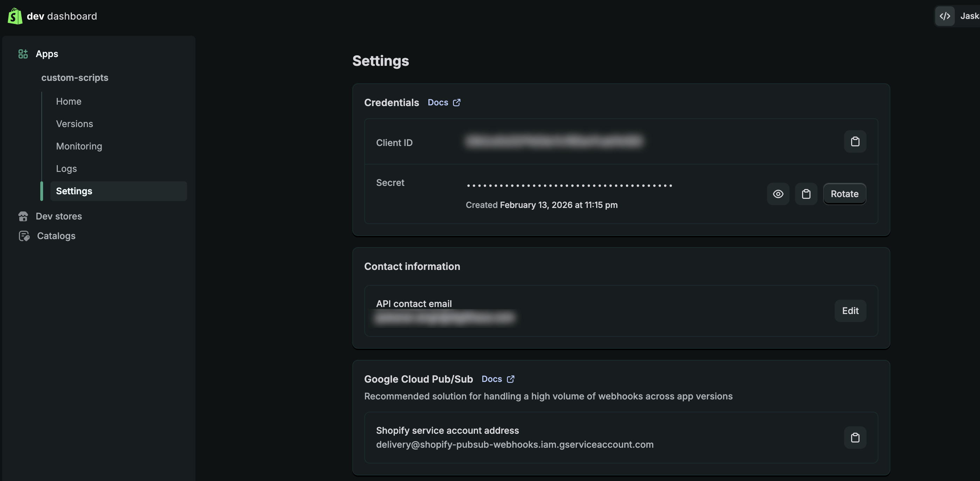This screenshot has height=481, width=980.
Task: Click the external link icon next to Credentials Docs
Action: (x=456, y=102)
